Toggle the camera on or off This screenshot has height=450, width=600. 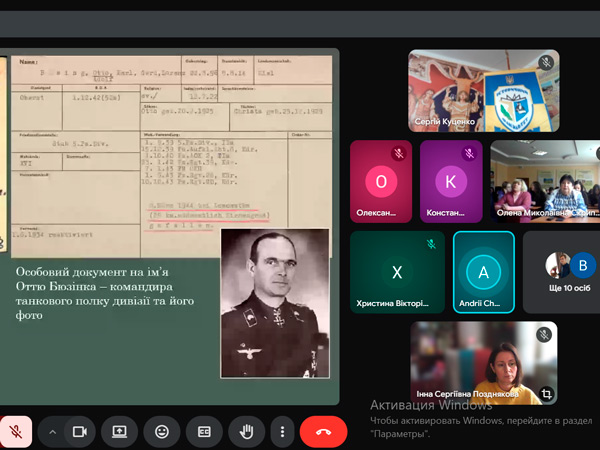[80, 432]
